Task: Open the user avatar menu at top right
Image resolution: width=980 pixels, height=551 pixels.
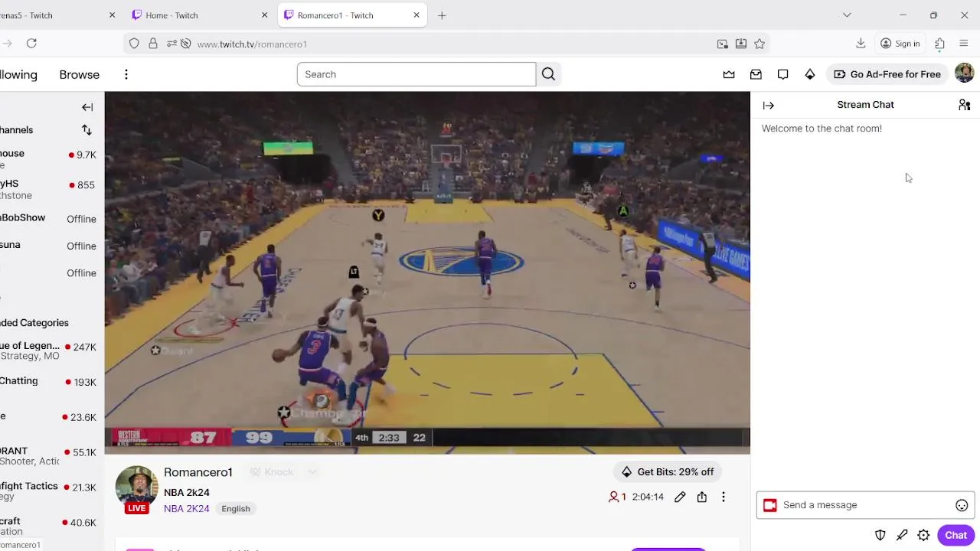Action: point(964,73)
